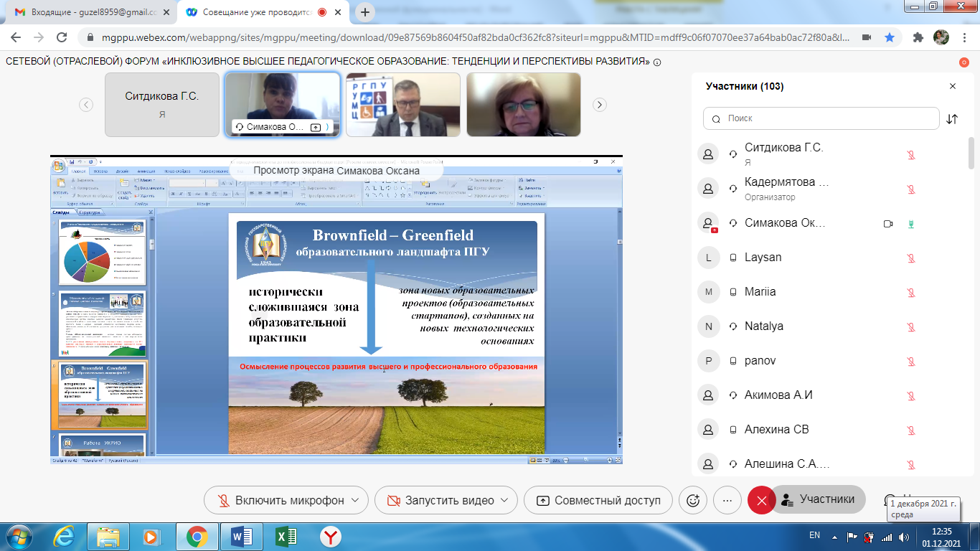The height and width of the screenshot is (551, 980).
Task: Click the red leave meeting button
Action: 761,501
